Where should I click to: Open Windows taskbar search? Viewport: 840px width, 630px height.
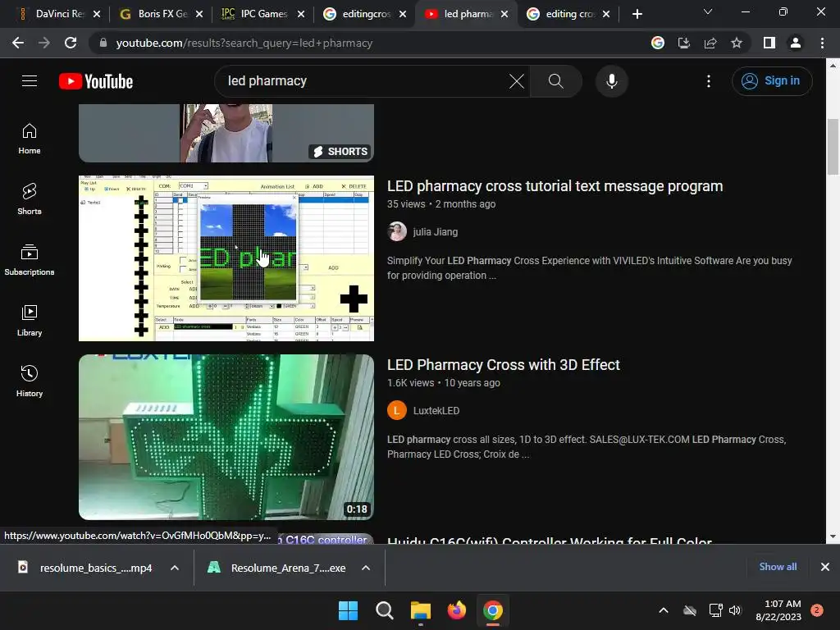click(384, 610)
